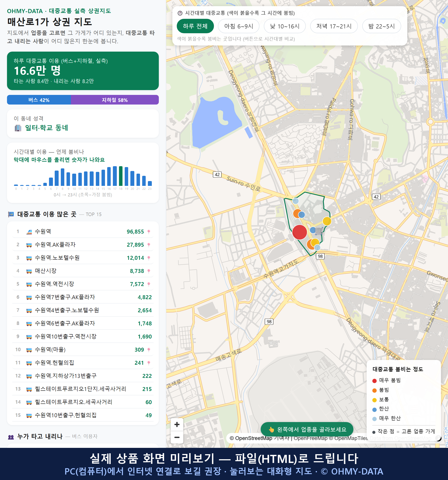Click the bus icon for 수원역4번출구.노보텔수원
Screen dimensions: 448x480
coord(29,310)
